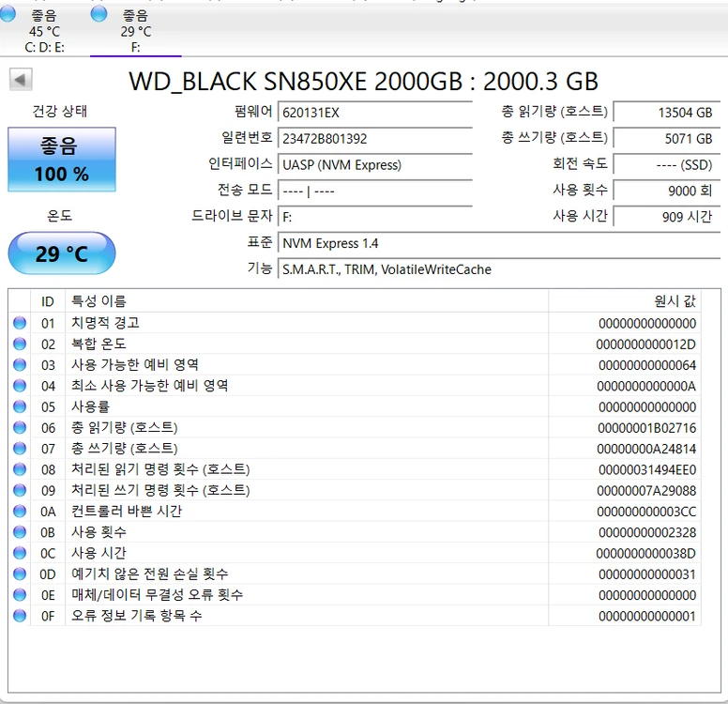Click status dot for 02 복합 온도

coord(20,344)
